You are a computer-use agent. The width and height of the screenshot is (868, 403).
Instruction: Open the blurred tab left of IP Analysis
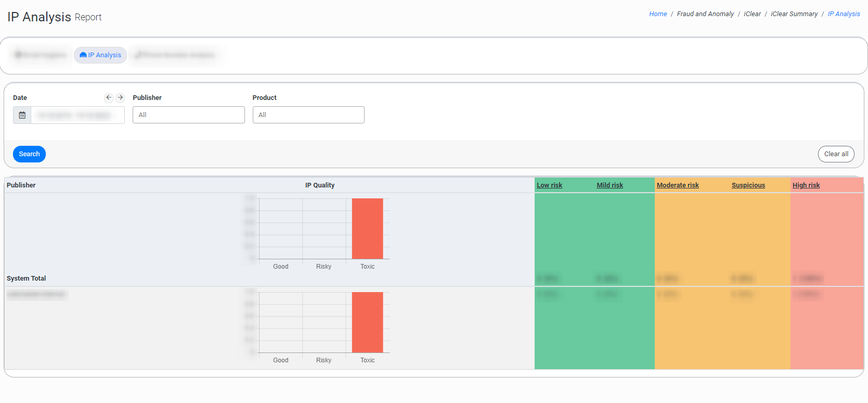[x=41, y=55]
